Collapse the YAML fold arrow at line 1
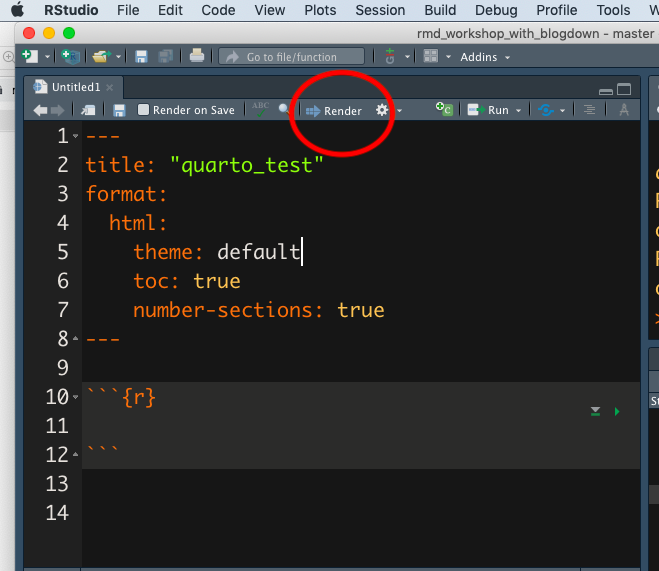659x571 pixels. [x=75, y=136]
